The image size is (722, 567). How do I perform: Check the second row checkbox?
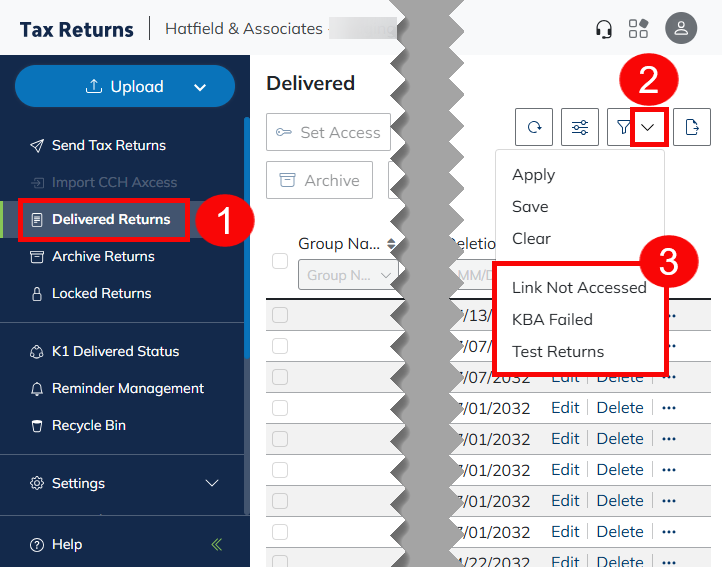tap(280, 346)
